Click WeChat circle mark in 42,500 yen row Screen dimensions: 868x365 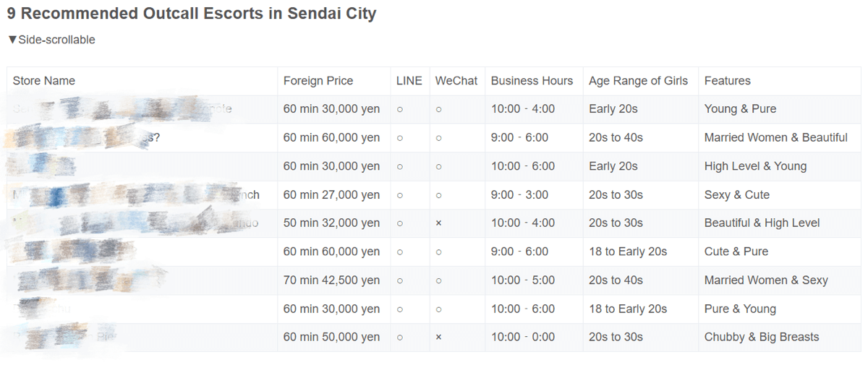click(x=438, y=280)
